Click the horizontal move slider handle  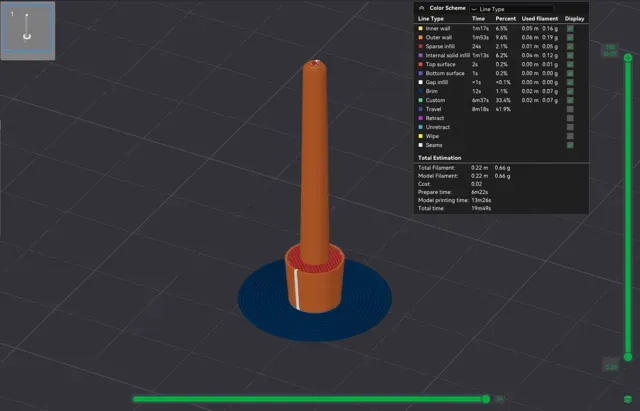coord(486,399)
